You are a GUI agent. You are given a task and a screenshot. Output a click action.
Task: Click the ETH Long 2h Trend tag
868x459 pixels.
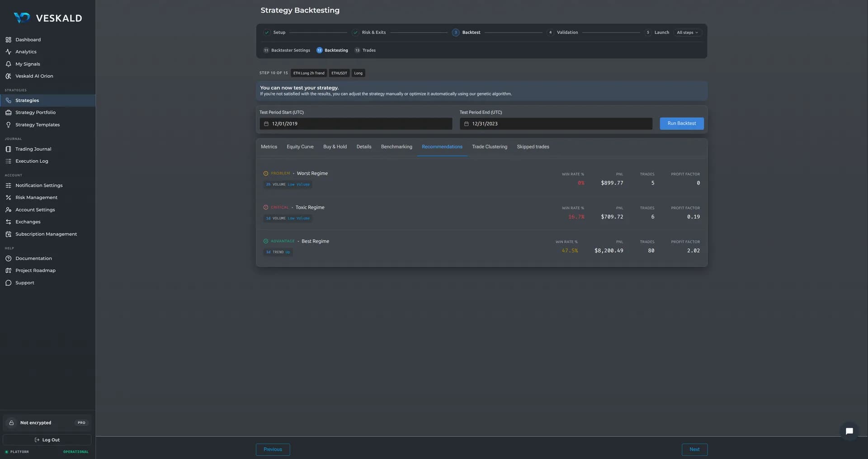point(309,73)
